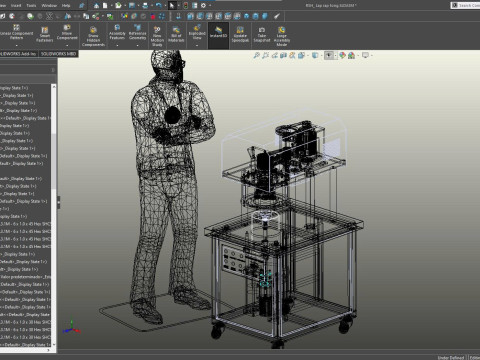The height and width of the screenshot is (360, 480).
Task: Start a New Motion Study
Action: [x=157, y=37]
